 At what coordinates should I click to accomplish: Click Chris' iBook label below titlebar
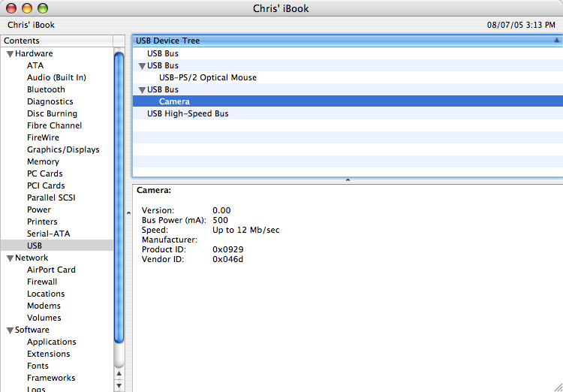coord(32,25)
